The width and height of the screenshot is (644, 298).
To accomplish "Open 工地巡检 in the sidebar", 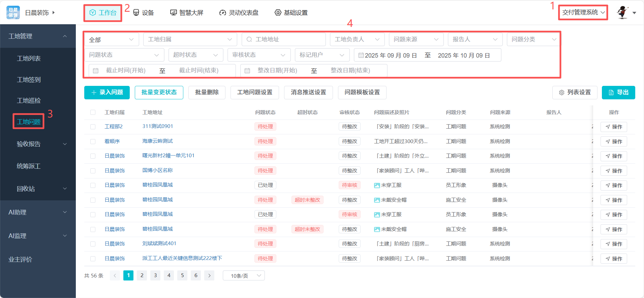I will (29, 101).
